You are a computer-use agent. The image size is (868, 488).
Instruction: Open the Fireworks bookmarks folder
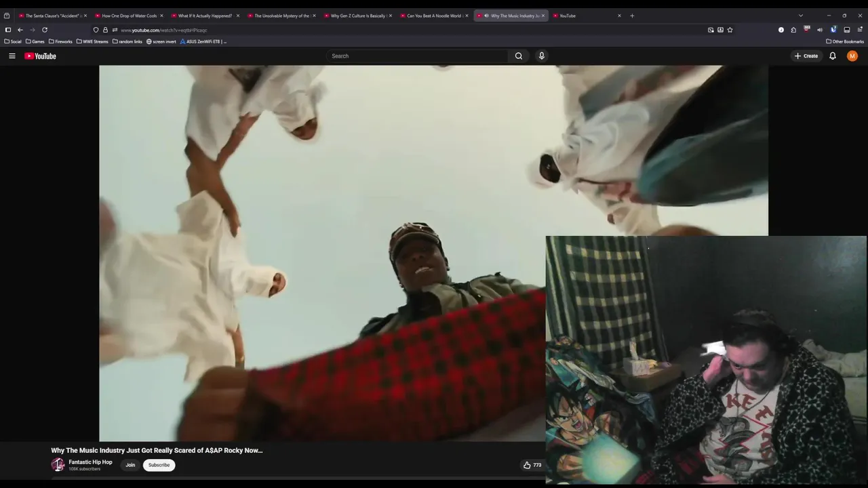click(60, 41)
